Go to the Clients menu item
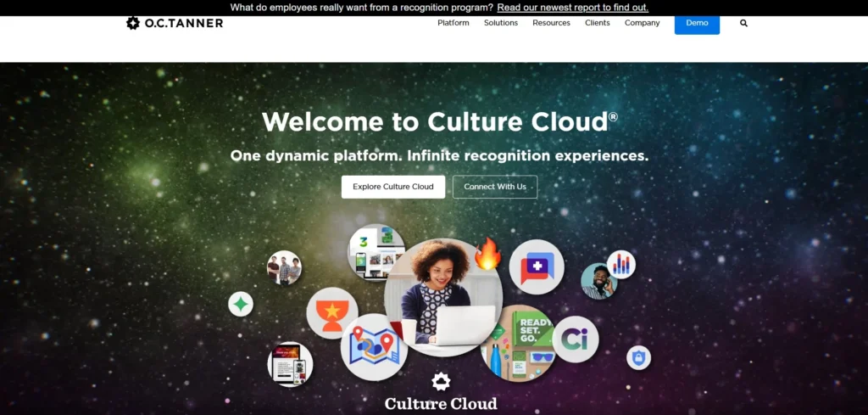Screen dimensions: 868x415 click(598, 23)
